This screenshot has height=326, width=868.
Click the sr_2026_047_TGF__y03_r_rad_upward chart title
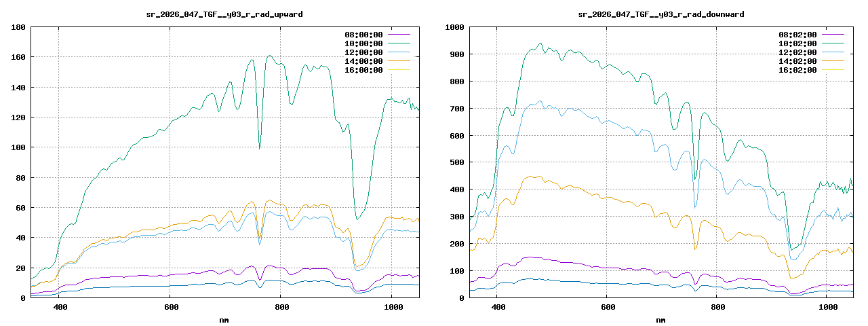pos(224,14)
